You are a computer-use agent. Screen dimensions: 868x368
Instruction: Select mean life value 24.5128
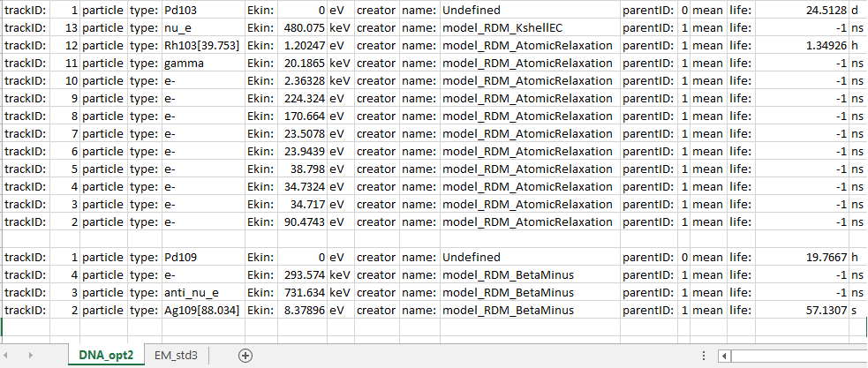(x=802, y=10)
